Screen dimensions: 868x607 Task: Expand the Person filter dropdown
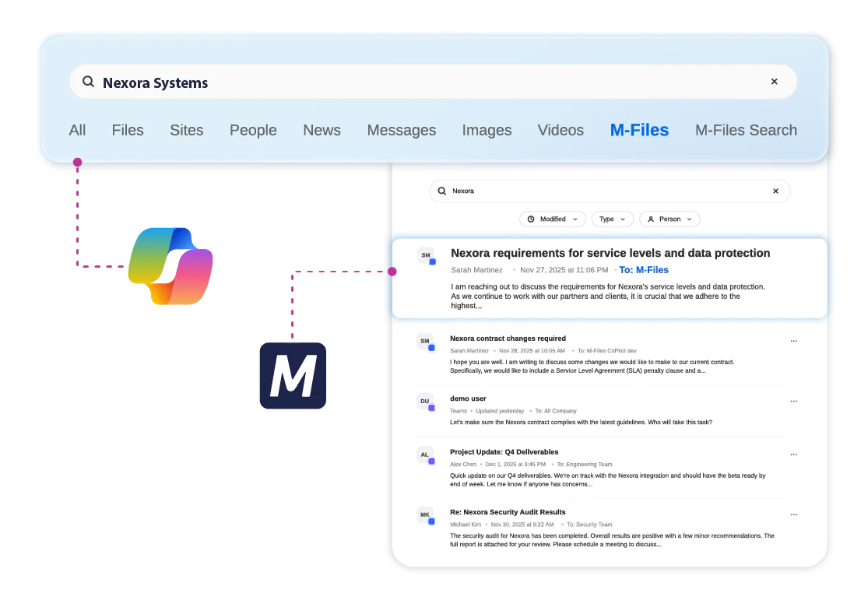[x=669, y=219]
